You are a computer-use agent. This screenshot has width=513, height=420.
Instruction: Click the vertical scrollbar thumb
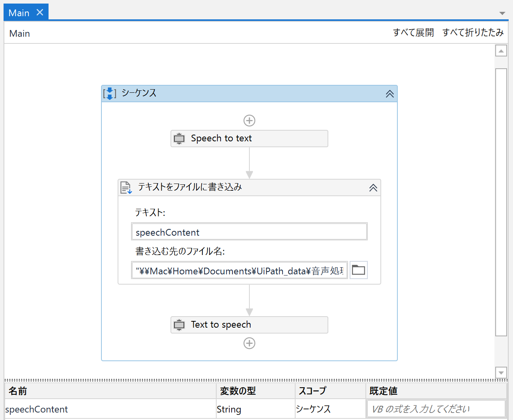point(501,202)
